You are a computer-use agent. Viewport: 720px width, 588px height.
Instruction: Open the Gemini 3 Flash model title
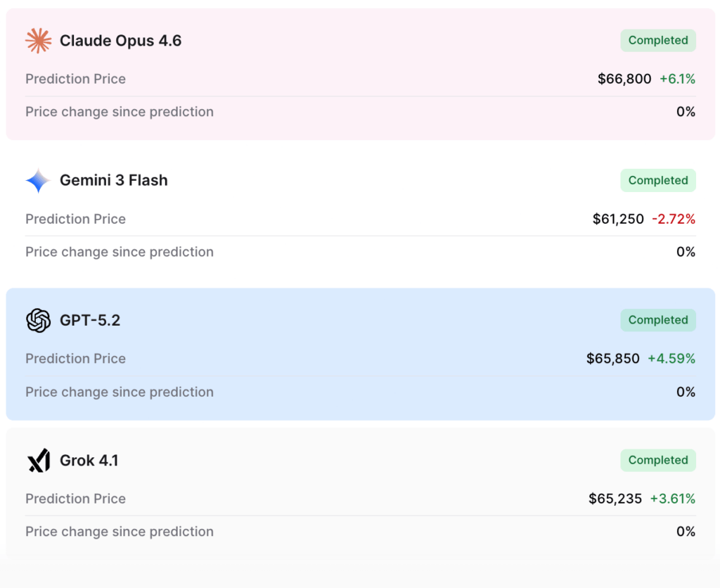point(114,181)
